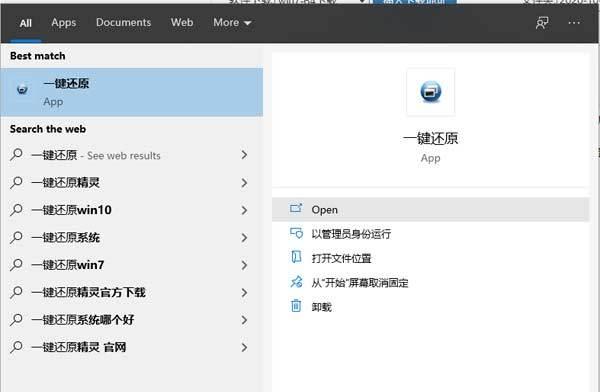Click the large 一键还原 app icon in preview
This screenshot has width=600, height=392.
tap(430, 92)
